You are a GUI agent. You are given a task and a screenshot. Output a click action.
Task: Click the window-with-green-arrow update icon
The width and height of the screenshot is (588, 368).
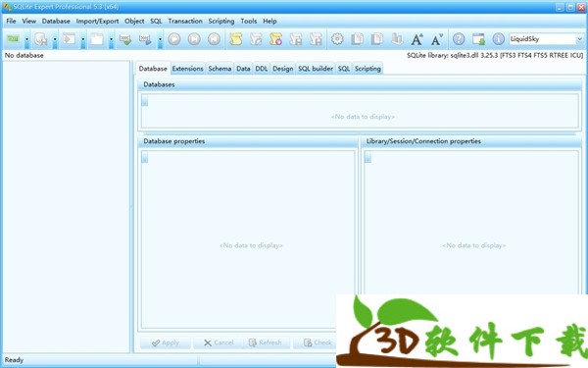click(478, 39)
